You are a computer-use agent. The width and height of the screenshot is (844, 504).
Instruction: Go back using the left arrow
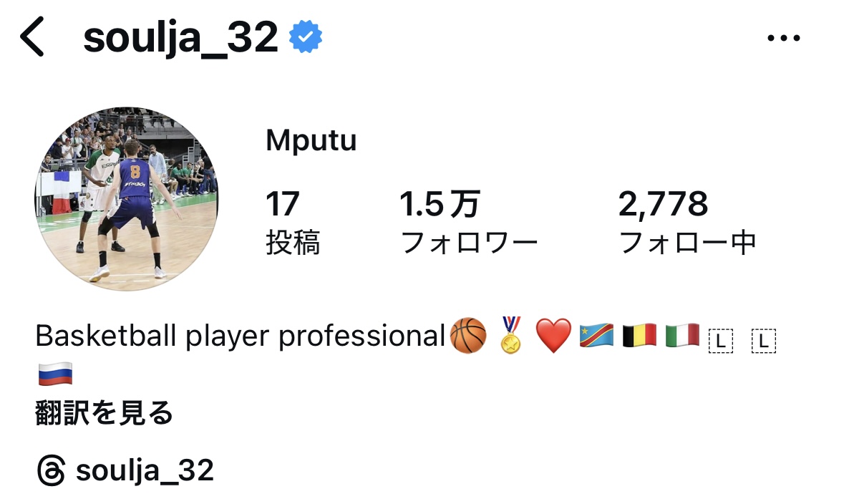tap(31, 37)
